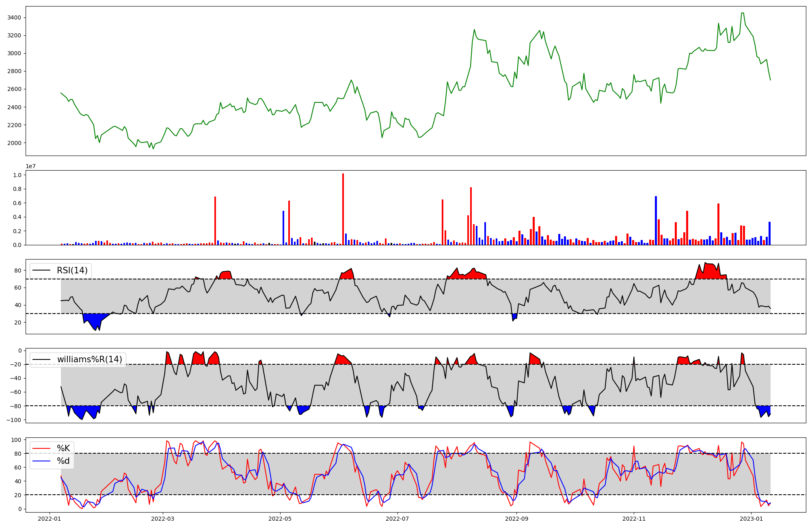Click the red %K legend entry
812x528 pixels.
pyautogui.click(x=63, y=448)
